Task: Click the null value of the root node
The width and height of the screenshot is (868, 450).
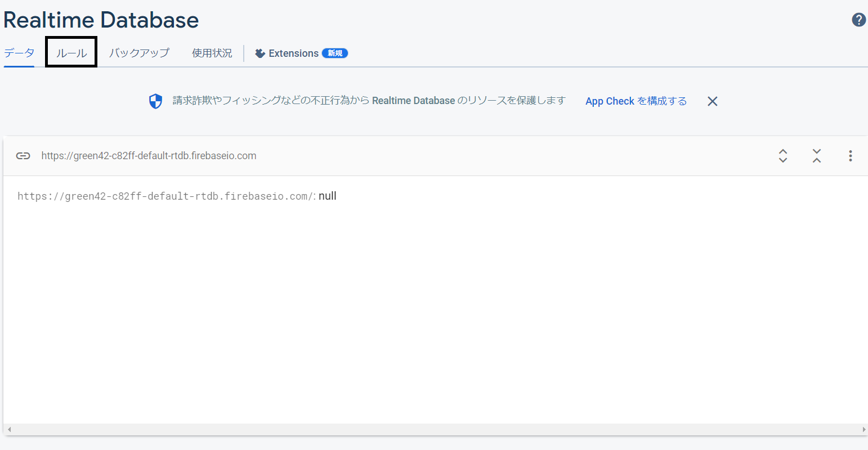Action: (x=328, y=196)
